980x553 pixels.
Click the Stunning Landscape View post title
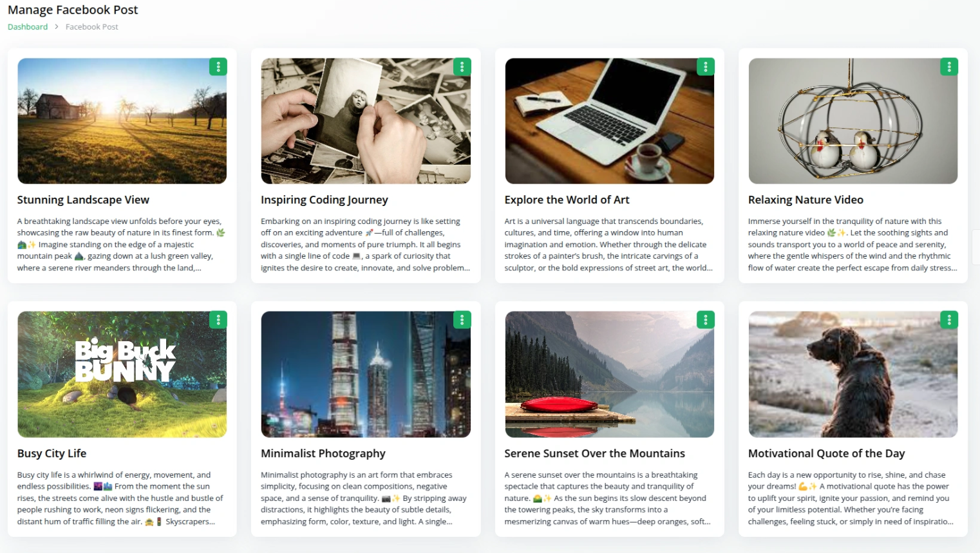[x=83, y=200]
